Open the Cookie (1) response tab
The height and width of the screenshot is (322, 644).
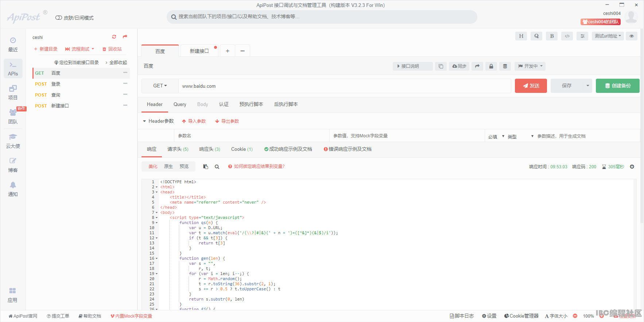click(x=242, y=149)
